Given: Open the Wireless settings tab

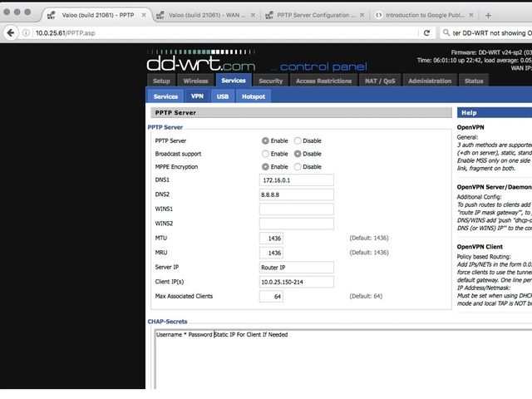Looking at the screenshot, I should tap(195, 81).
